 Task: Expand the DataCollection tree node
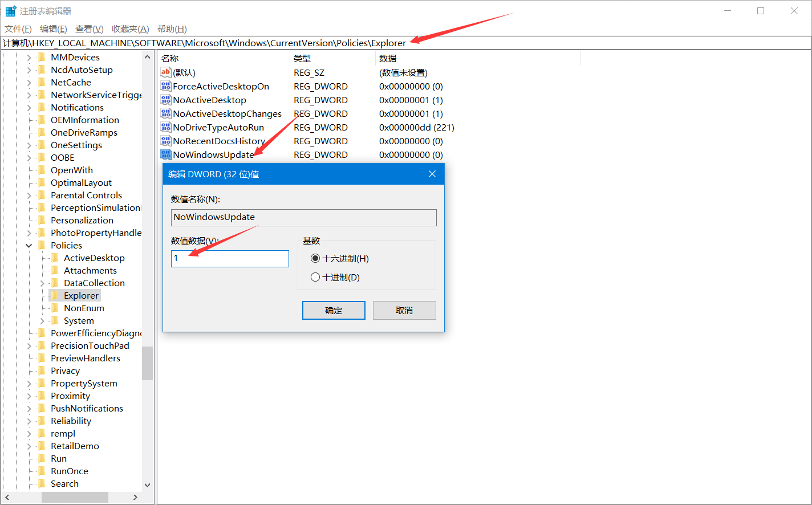tap(42, 283)
